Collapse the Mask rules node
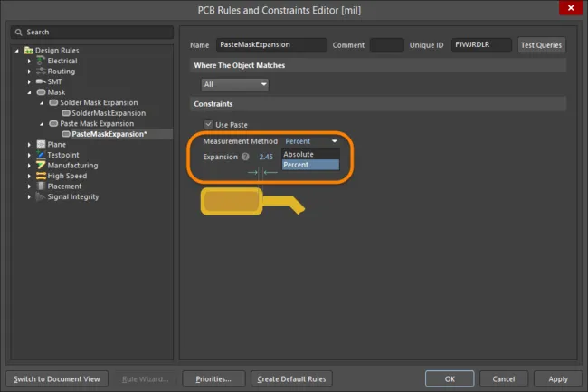This screenshot has width=588, height=392. coord(29,92)
